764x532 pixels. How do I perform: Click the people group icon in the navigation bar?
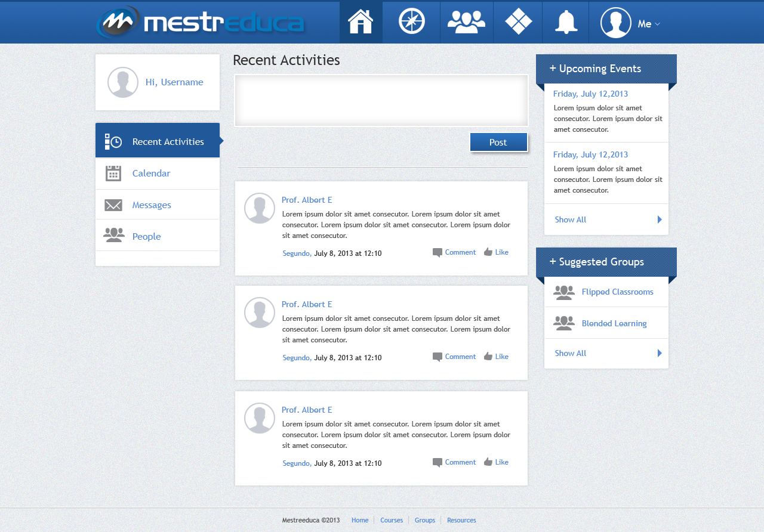pyautogui.click(x=467, y=22)
